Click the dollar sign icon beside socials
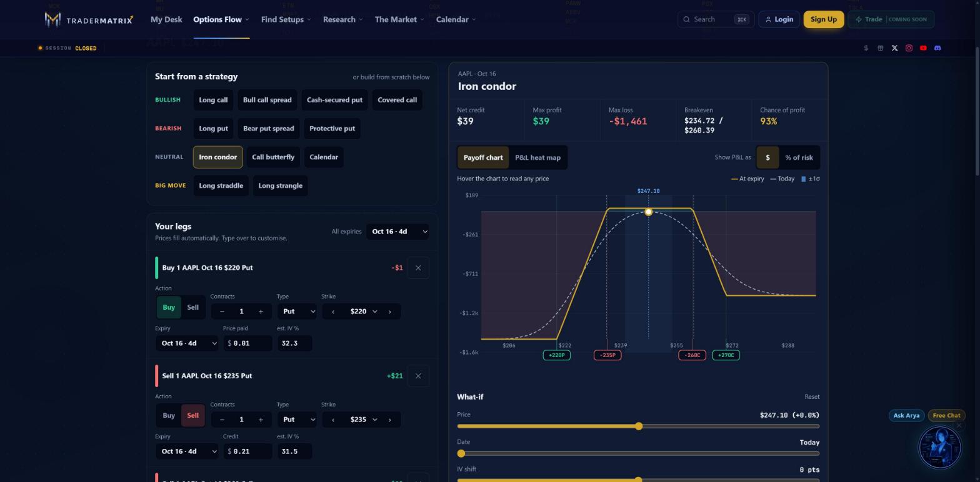The height and width of the screenshot is (482, 980). (x=866, y=48)
